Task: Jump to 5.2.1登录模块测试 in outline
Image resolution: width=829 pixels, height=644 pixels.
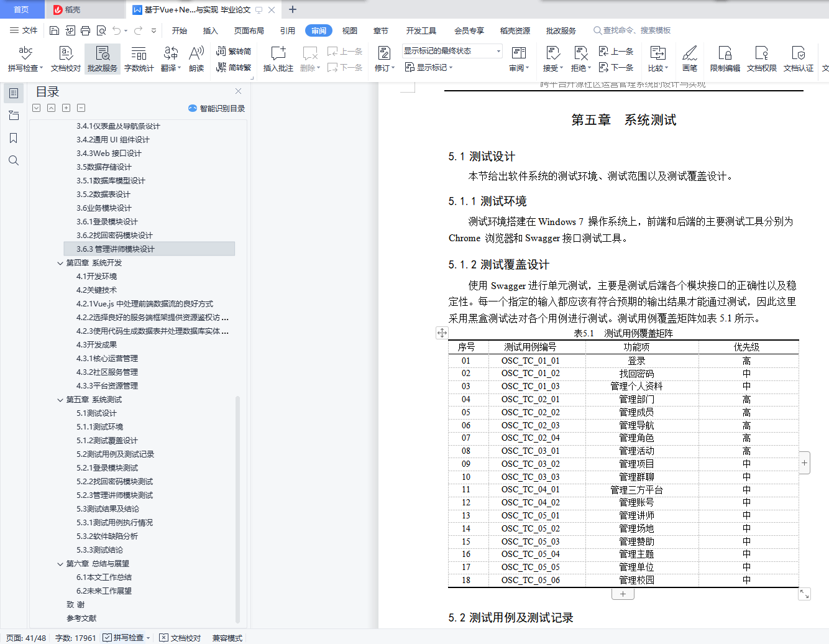Action: click(108, 468)
